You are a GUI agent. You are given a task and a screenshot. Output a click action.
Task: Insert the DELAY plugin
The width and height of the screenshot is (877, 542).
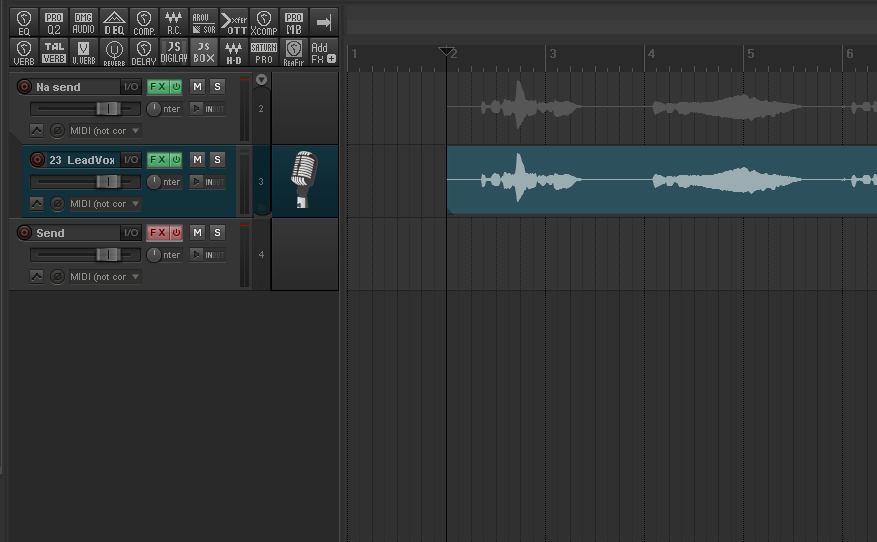tap(144, 53)
